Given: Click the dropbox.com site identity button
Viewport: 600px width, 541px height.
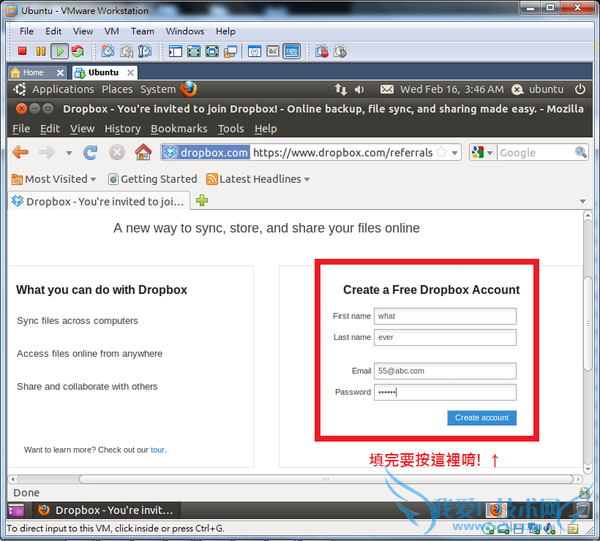Looking at the screenshot, I should (x=206, y=153).
